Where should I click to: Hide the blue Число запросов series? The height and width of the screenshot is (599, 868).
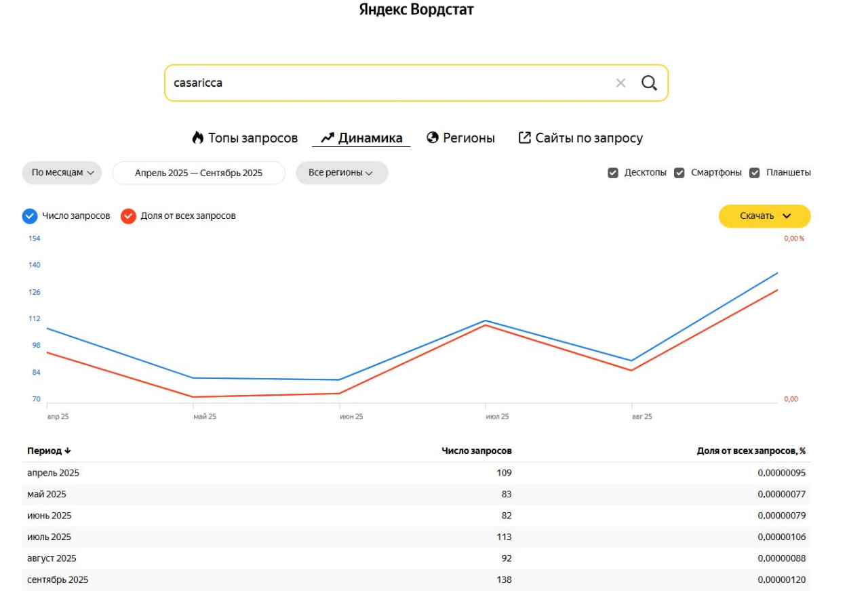coord(30,216)
